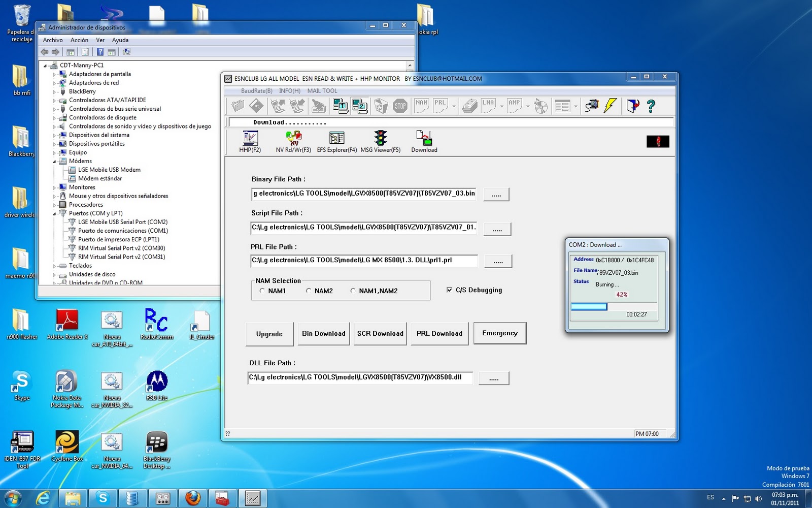Open the EFS Explorer(F4) tool
Viewport: 812px width, 508px height.
click(x=337, y=141)
